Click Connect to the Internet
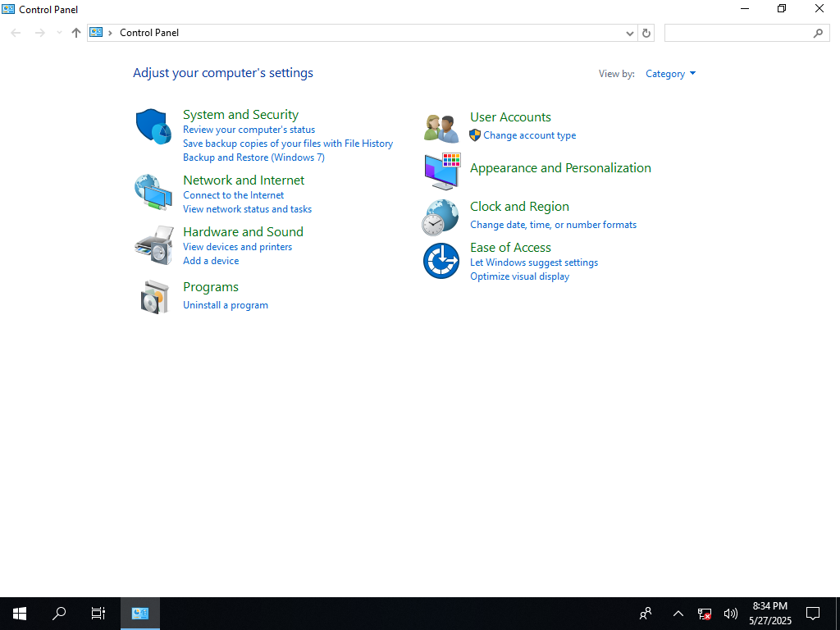840x630 pixels. [234, 195]
